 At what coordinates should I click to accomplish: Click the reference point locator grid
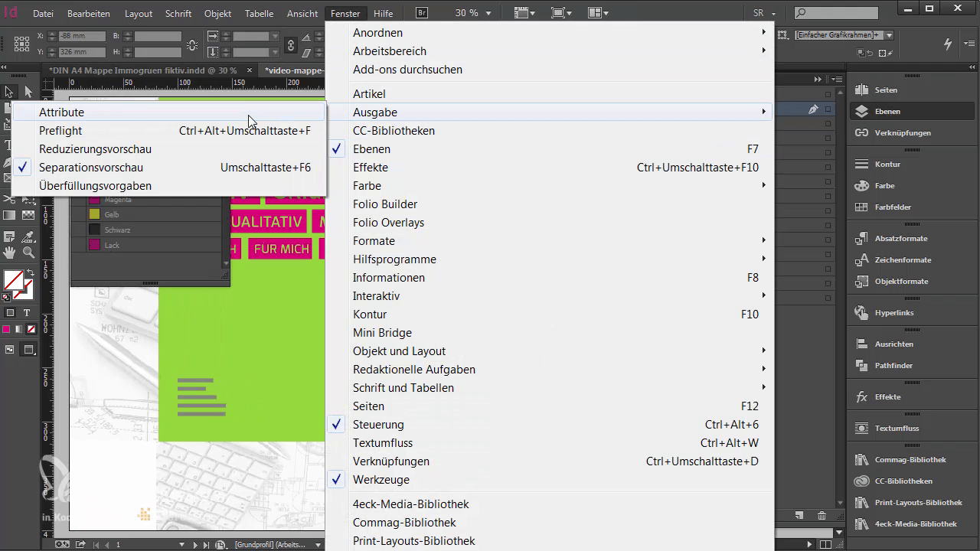coord(21,44)
